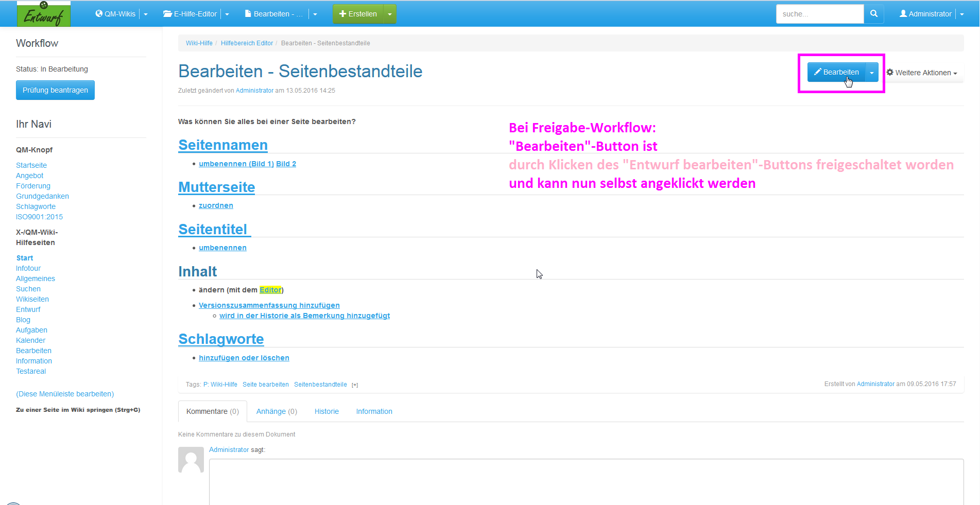Click the commenter avatar image
The image size is (980, 505).
point(191,460)
